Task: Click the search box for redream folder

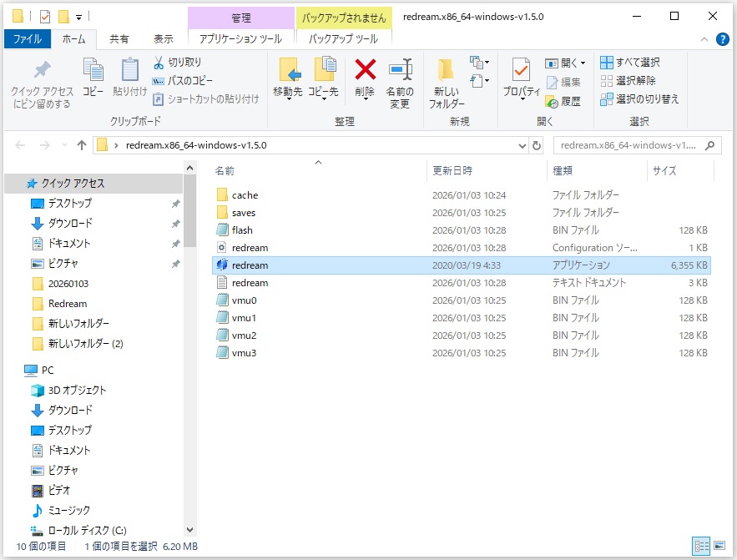Action: [637, 146]
